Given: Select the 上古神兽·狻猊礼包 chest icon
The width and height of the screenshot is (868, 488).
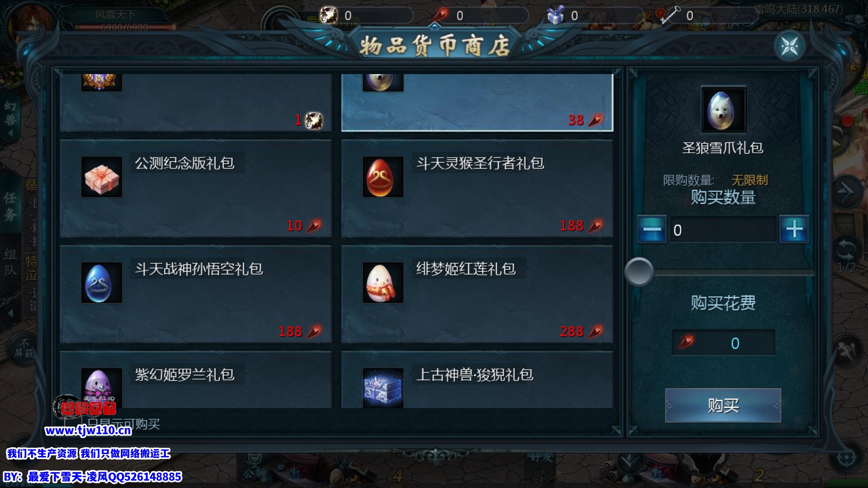Looking at the screenshot, I should [383, 388].
